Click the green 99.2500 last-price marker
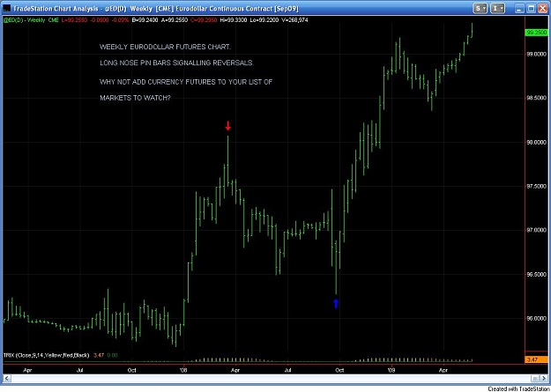The width and height of the screenshot is (551, 392). [536, 33]
